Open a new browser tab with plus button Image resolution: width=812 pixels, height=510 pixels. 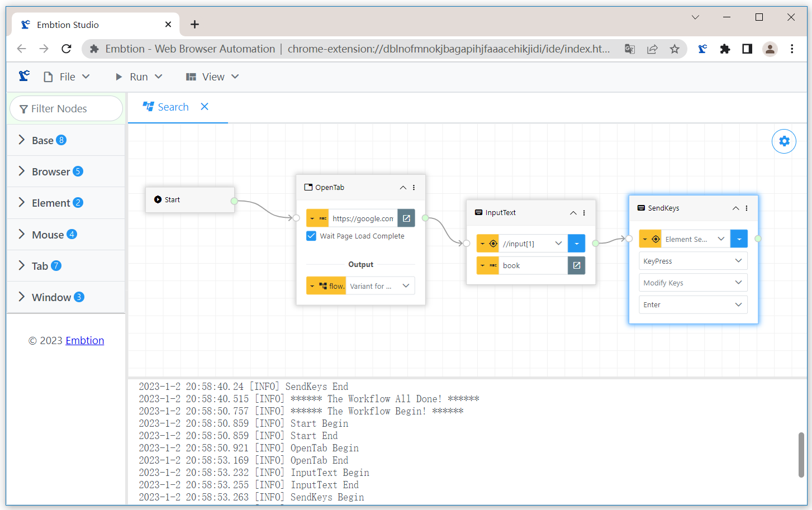coord(194,24)
